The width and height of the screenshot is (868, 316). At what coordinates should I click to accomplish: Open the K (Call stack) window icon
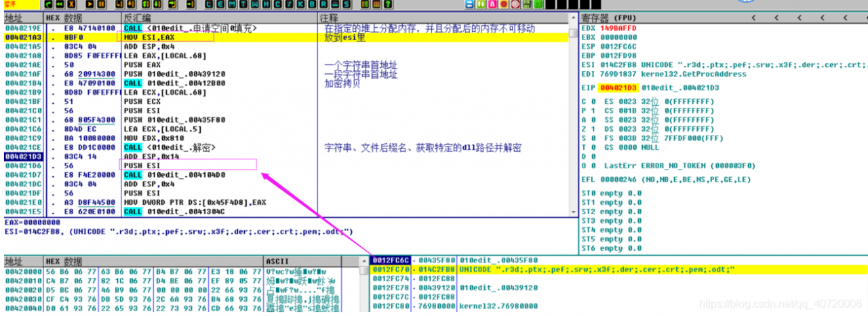point(300,4)
